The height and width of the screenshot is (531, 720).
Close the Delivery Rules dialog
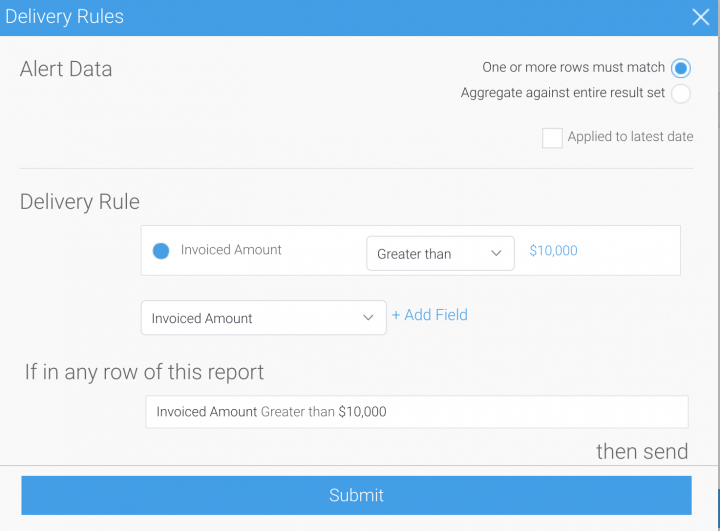tap(702, 17)
